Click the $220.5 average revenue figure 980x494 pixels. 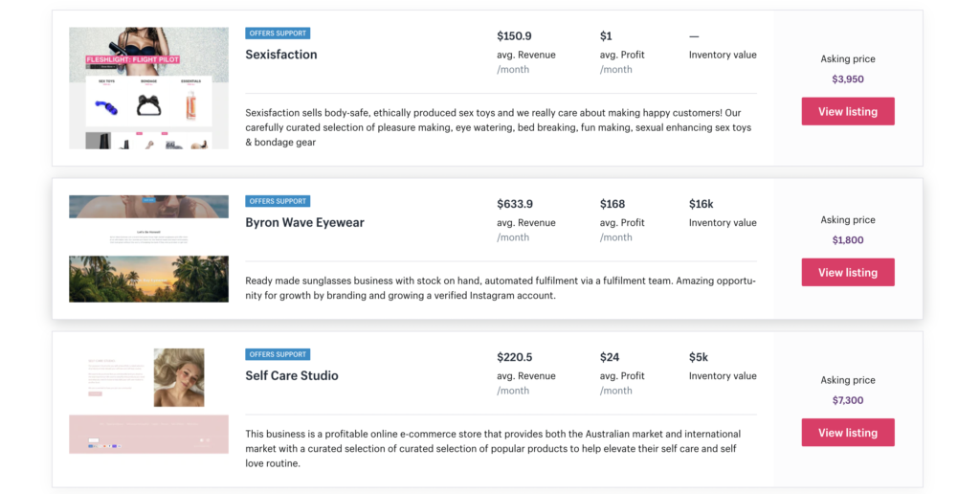point(515,357)
